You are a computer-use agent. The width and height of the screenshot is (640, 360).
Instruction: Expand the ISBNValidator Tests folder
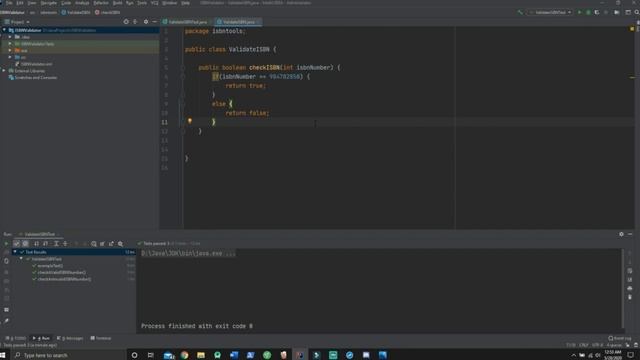click(x=10, y=44)
